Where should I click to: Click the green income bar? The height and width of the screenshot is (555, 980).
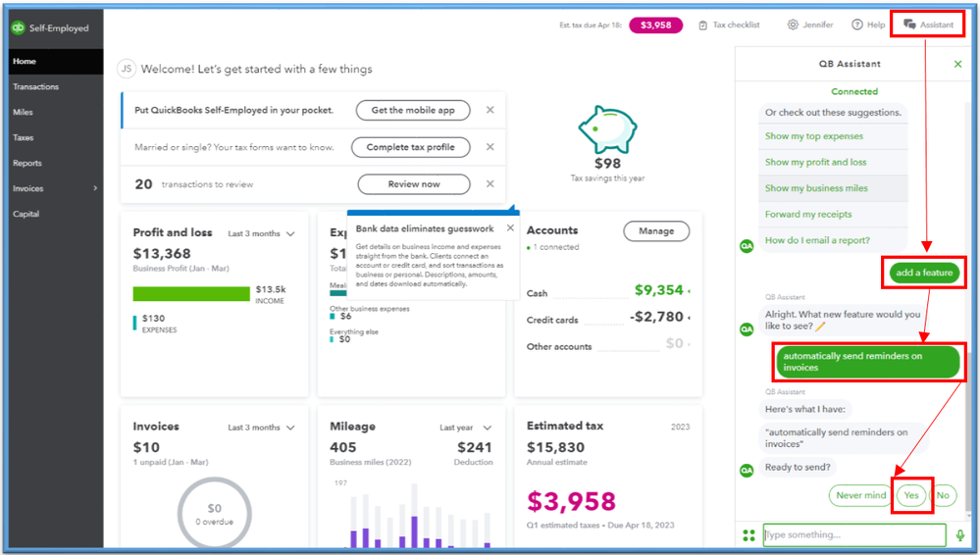tap(191, 294)
